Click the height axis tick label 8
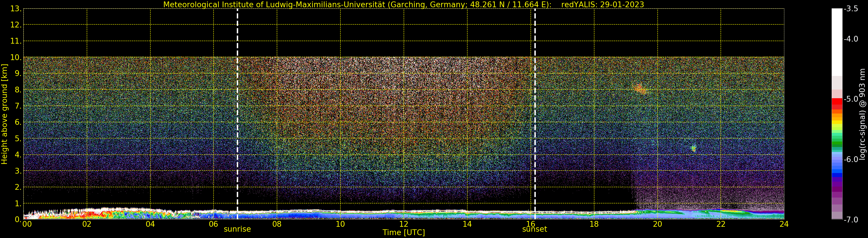Screen dimensions: 868x238 [x=18, y=90]
